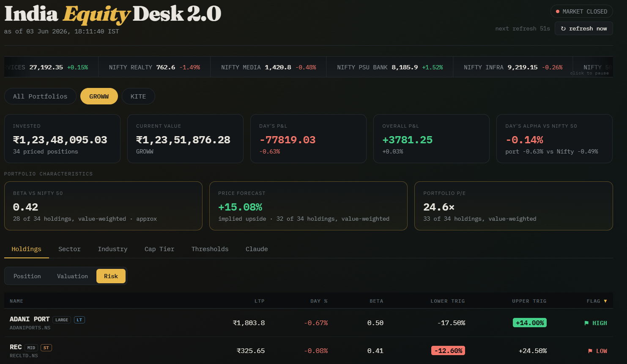This screenshot has height=364, width=627.
Task: Click the BETA VS NIFTY 50 card
Action: point(103,206)
